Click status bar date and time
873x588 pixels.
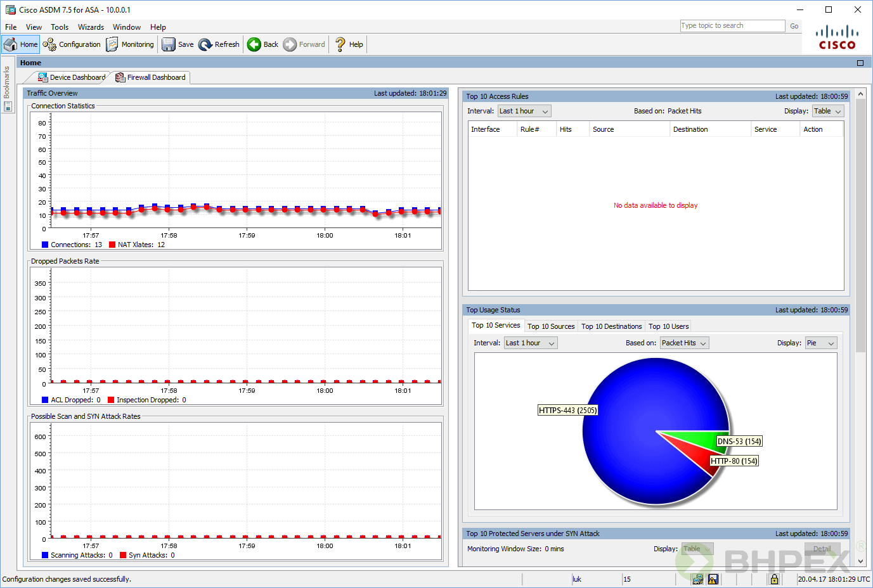(834, 579)
